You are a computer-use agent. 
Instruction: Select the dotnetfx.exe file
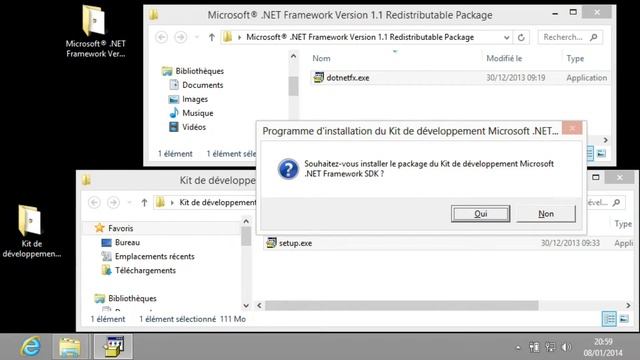[347, 78]
